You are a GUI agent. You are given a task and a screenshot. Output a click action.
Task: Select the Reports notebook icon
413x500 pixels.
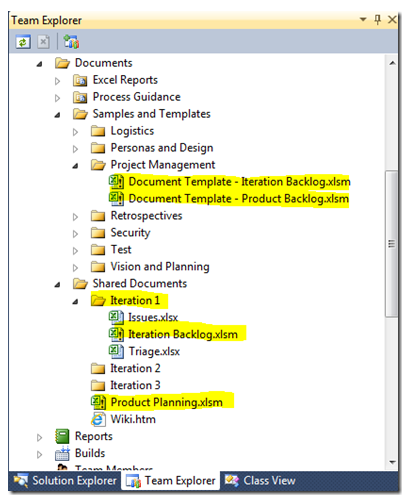[62, 436]
